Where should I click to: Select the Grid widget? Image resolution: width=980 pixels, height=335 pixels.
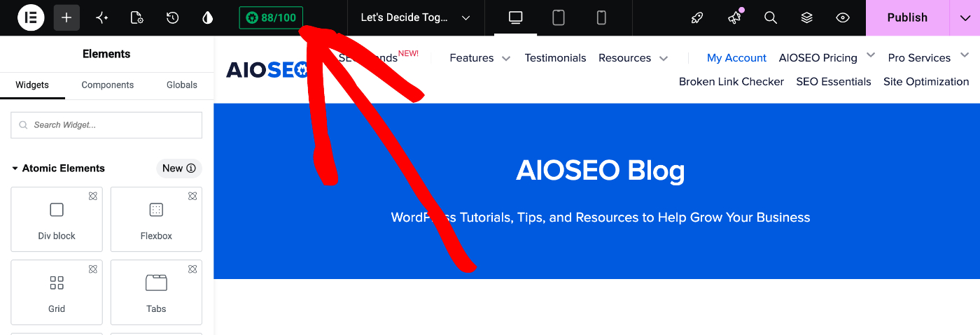click(x=57, y=292)
